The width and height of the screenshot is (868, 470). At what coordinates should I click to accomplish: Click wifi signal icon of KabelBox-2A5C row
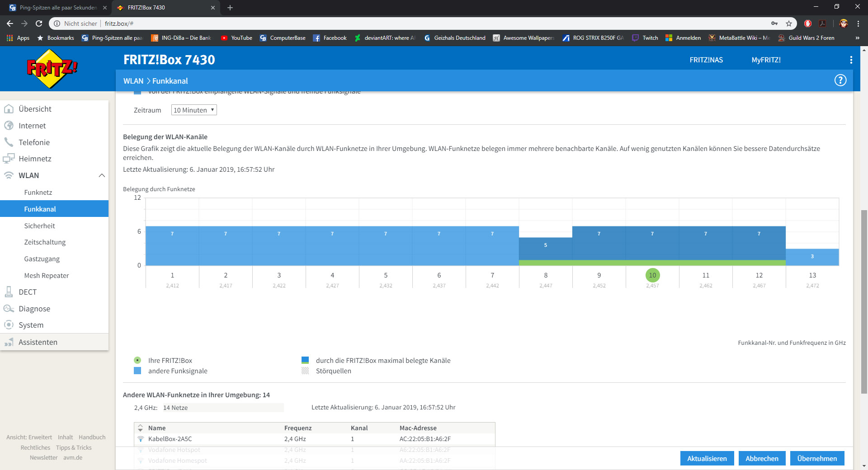coord(141,439)
